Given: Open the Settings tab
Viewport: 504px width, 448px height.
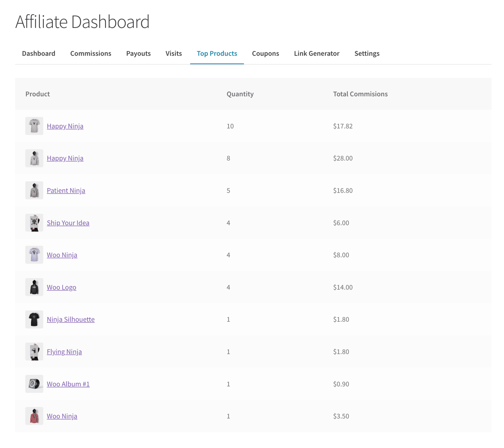Looking at the screenshot, I should [x=367, y=53].
